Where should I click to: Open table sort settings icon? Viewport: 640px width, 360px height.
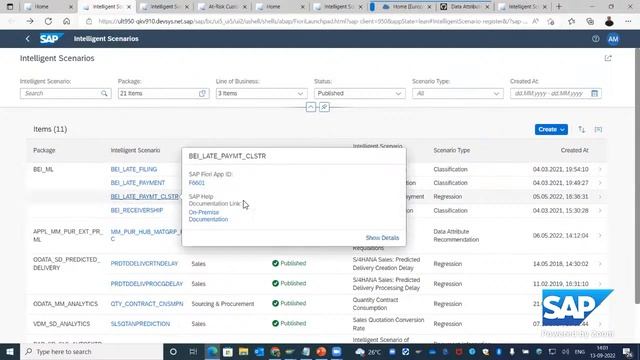click(581, 129)
